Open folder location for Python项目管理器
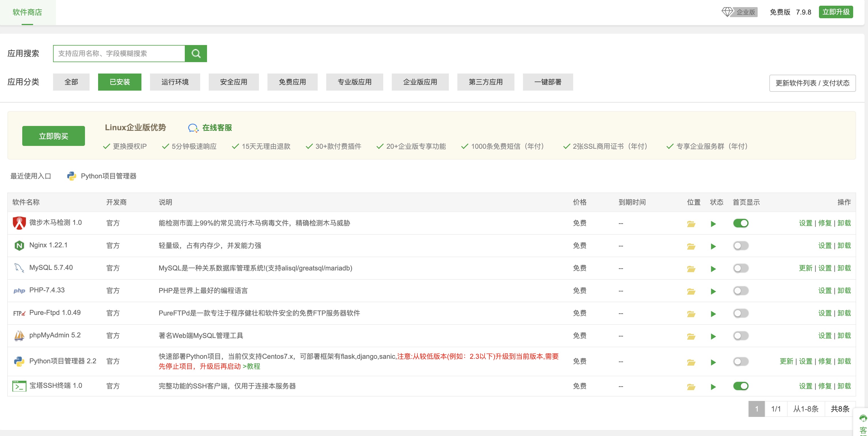The height and width of the screenshot is (436, 868). coord(691,362)
